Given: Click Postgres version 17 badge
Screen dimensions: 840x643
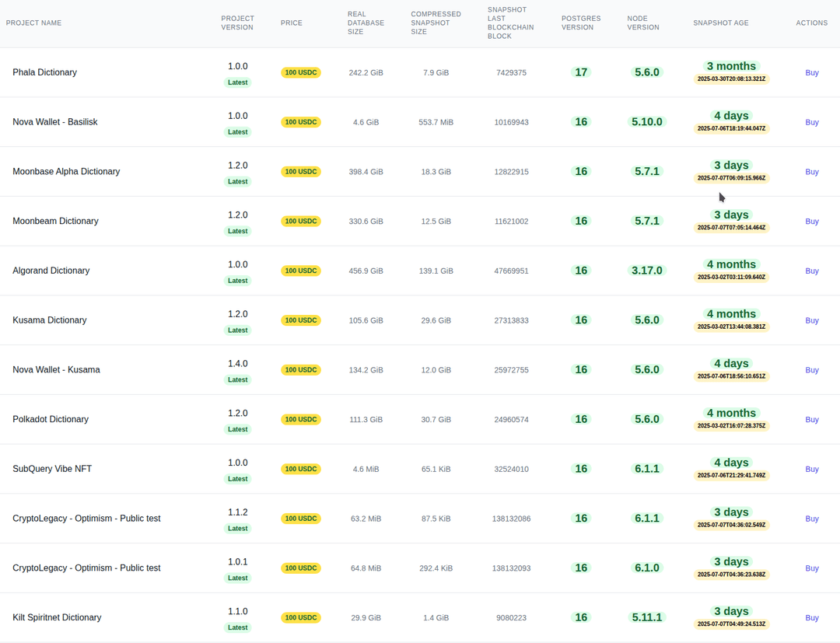Looking at the screenshot, I should pyautogui.click(x=581, y=72).
